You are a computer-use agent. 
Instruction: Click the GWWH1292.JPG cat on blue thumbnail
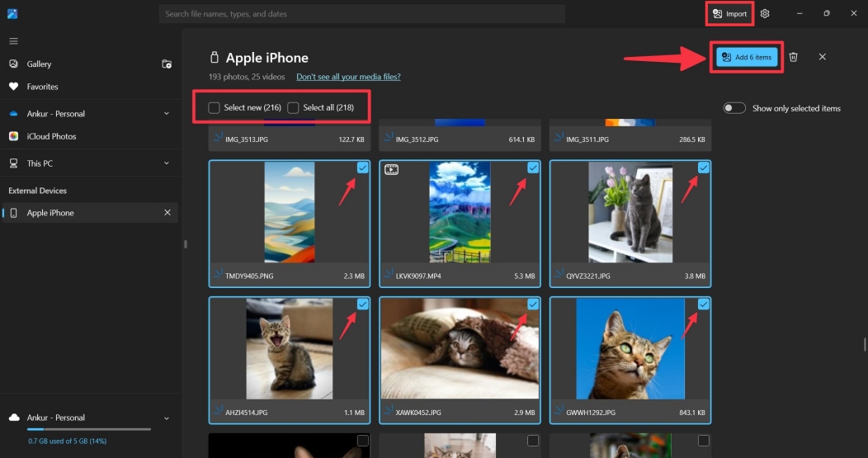click(x=630, y=349)
